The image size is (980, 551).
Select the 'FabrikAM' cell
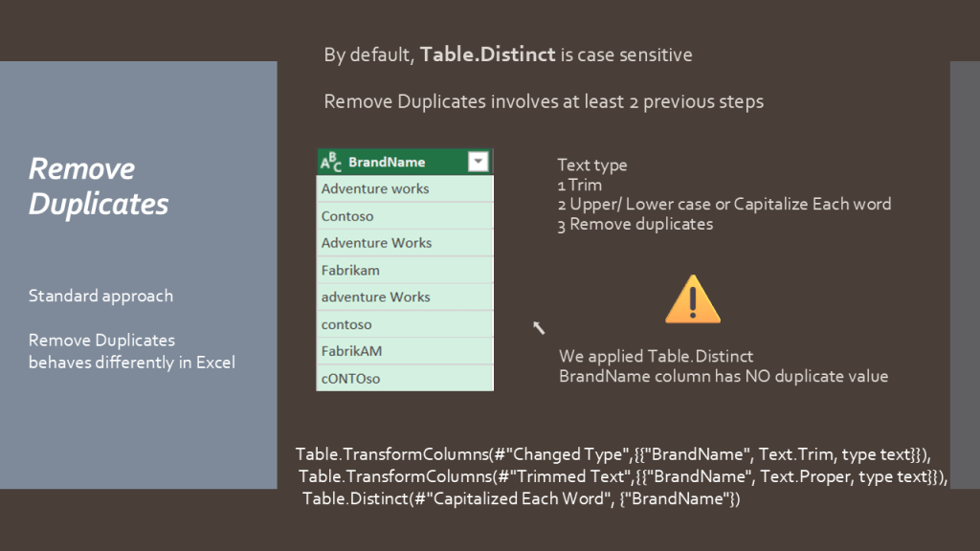coord(351,351)
